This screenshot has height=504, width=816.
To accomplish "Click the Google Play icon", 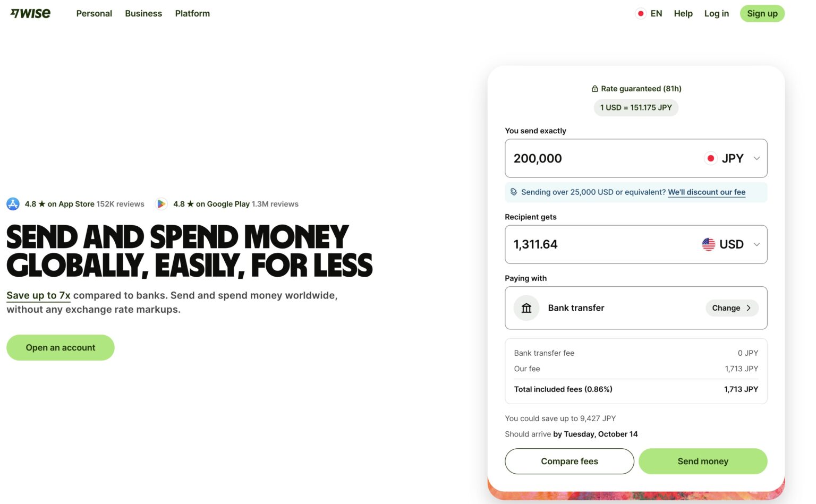I will point(161,204).
